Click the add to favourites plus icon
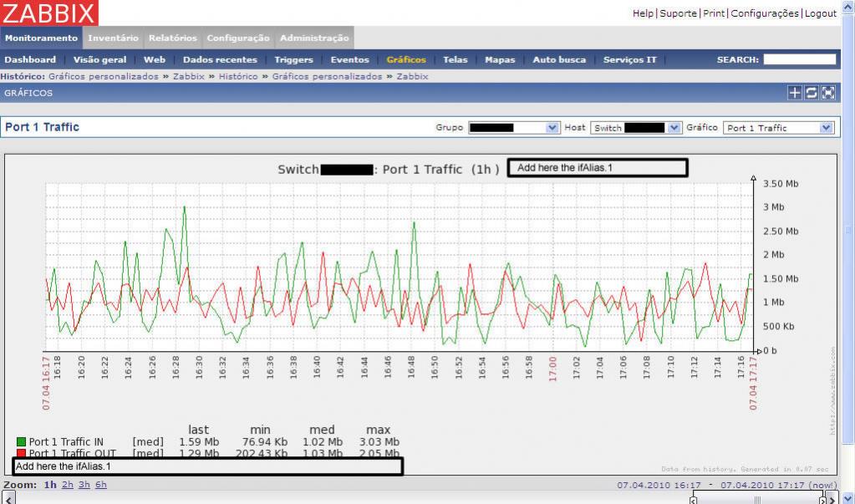Viewport: 855px width, 504px height. click(794, 93)
